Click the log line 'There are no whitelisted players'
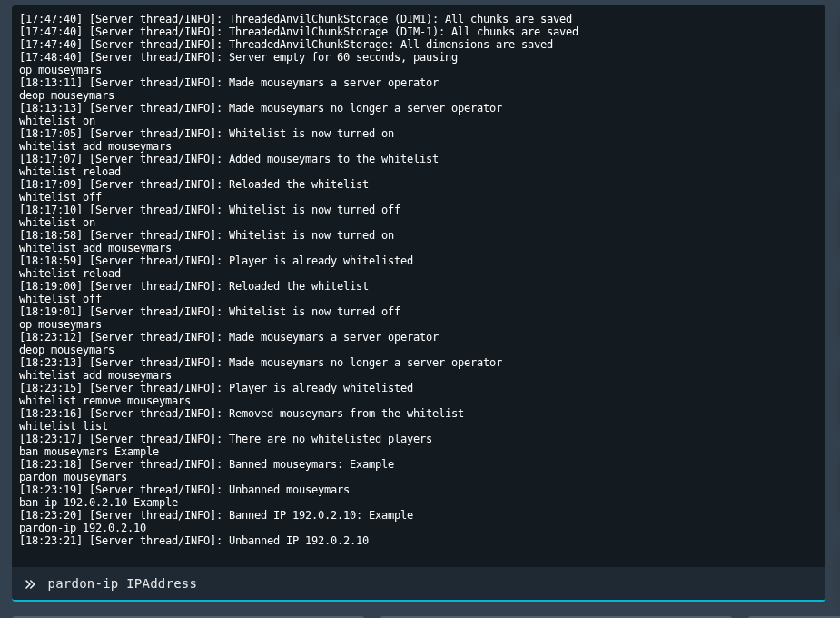The width and height of the screenshot is (840, 618). pos(225,439)
